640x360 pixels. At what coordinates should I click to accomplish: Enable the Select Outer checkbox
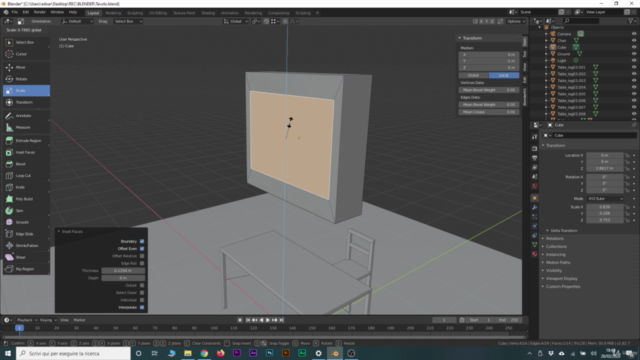pyautogui.click(x=142, y=293)
